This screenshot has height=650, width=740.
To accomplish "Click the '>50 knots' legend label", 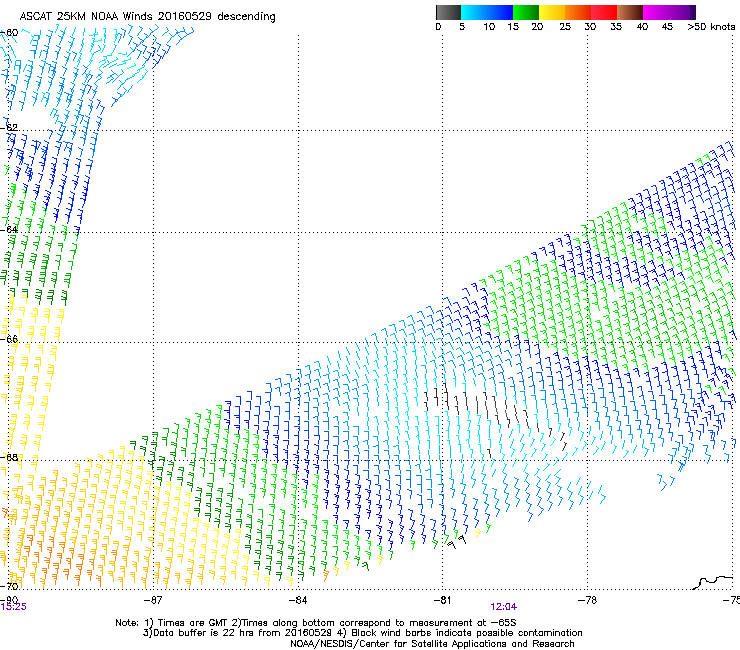I will pos(711,27).
